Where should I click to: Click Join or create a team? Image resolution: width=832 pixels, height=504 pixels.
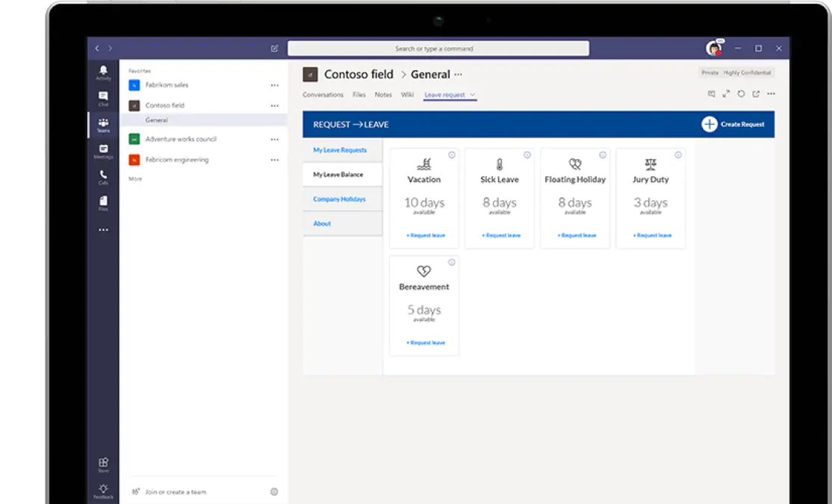click(x=175, y=492)
